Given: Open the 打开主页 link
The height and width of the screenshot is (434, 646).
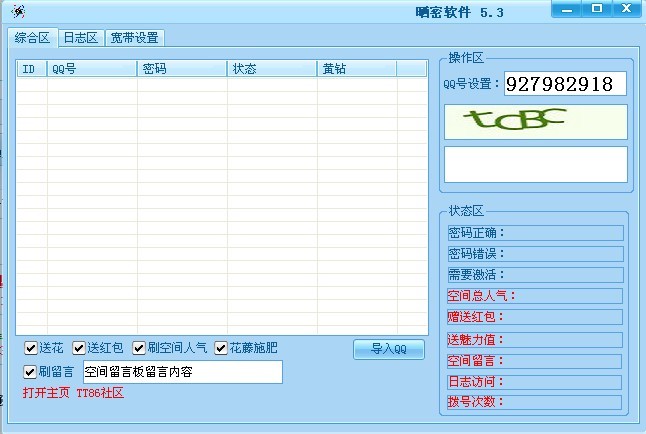Looking at the screenshot, I should [46, 392].
